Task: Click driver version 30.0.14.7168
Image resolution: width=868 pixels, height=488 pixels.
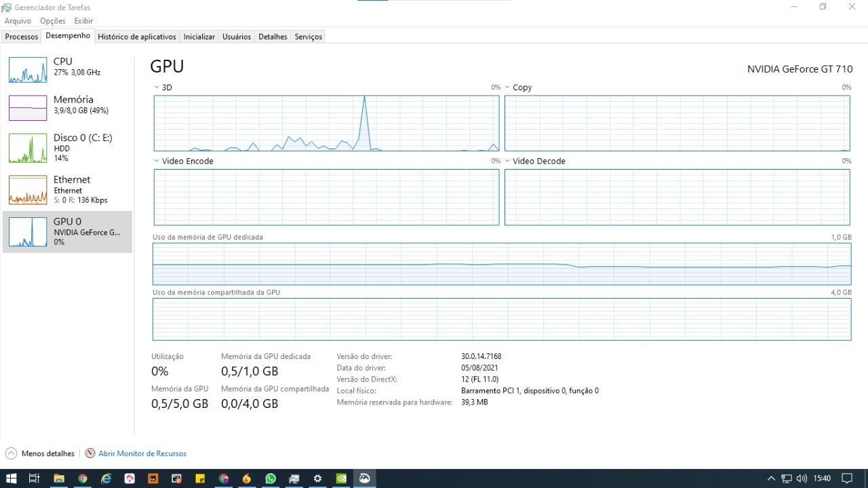Action: point(481,356)
